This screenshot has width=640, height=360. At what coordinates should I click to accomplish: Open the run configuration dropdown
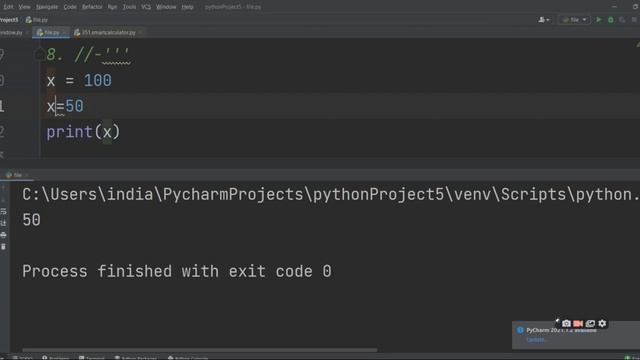pos(574,20)
